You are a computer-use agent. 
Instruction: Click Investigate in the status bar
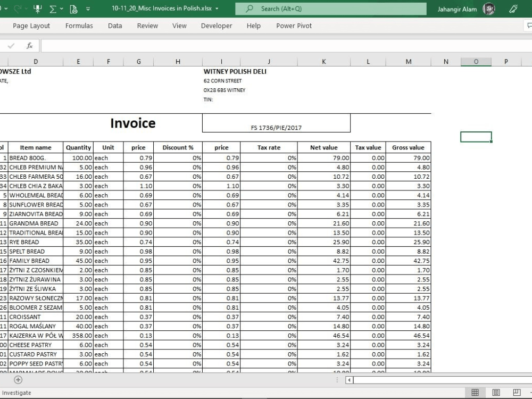pos(16,393)
